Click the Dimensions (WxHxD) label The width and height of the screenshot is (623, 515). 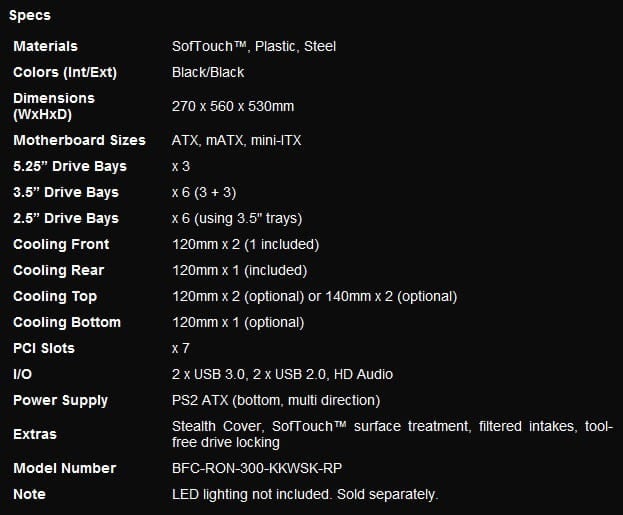[54, 106]
